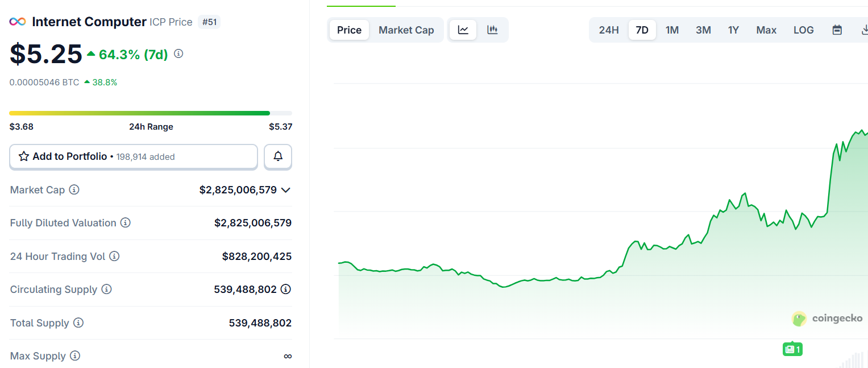868x368 pixels.
Task: Click the price alert bell icon
Action: 278,156
